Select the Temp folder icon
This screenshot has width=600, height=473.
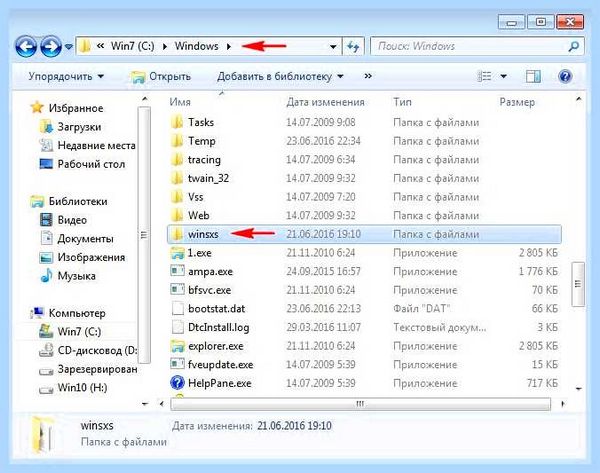pos(177,141)
